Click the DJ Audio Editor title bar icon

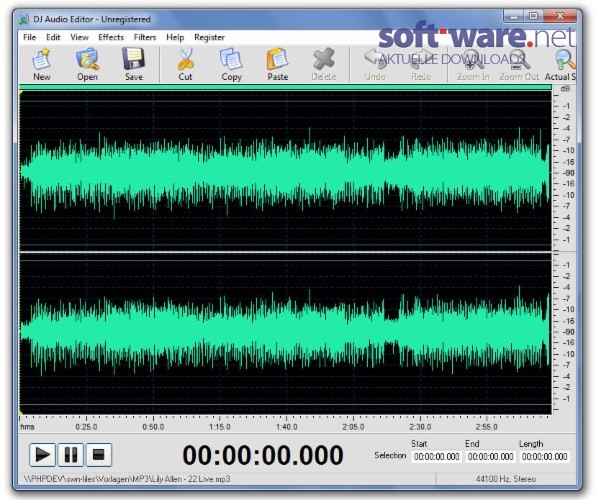(x=24, y=19)
